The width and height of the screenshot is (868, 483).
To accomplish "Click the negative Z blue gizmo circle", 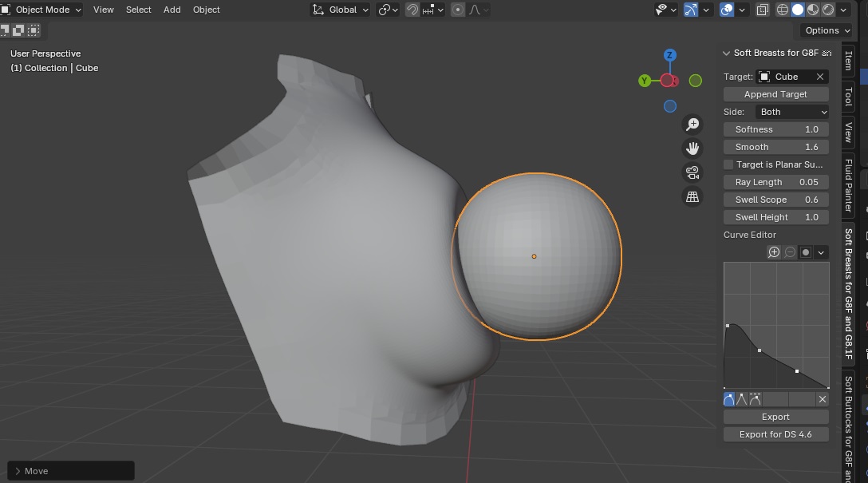I will (x=670, y=106).
